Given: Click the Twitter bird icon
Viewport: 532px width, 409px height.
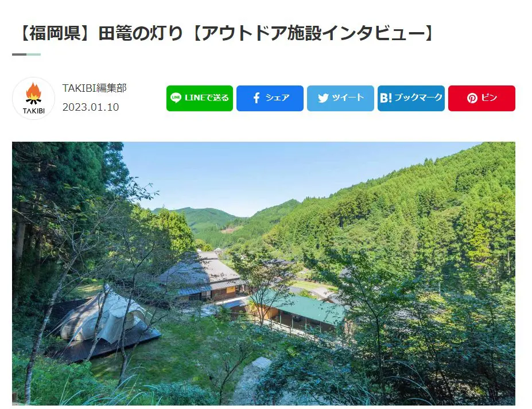Looking at the screenshot, I should [323, 98].
